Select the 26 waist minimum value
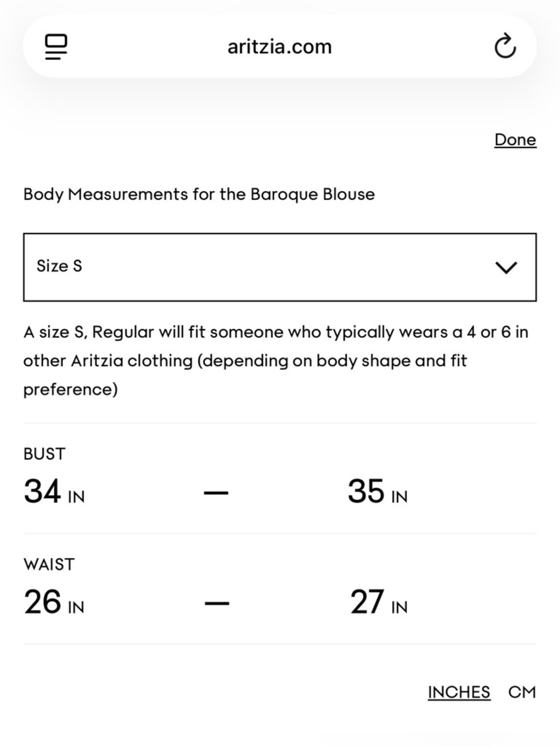Image resolution: width=560 pixels, height=747 pixels. pyautogui.click(x=42, y=602)
